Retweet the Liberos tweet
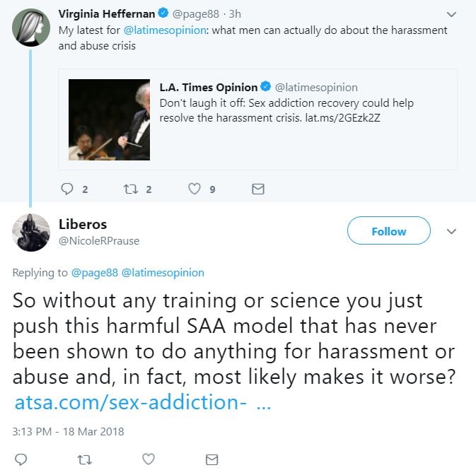This screenshot has width=476, height=475. point(84,459)
